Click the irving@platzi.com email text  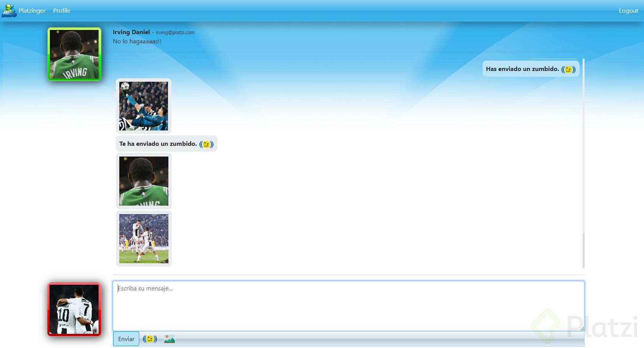175,33
